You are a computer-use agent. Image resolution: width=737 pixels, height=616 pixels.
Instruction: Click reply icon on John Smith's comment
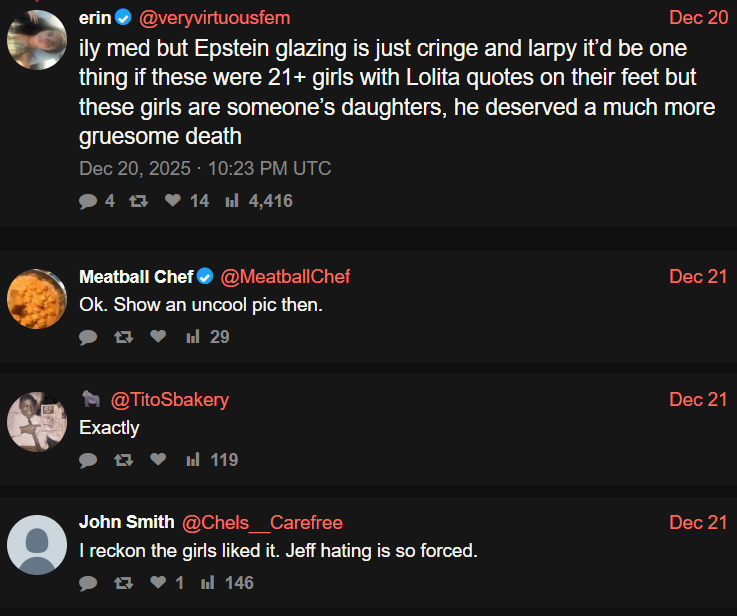tap(88, 583)
